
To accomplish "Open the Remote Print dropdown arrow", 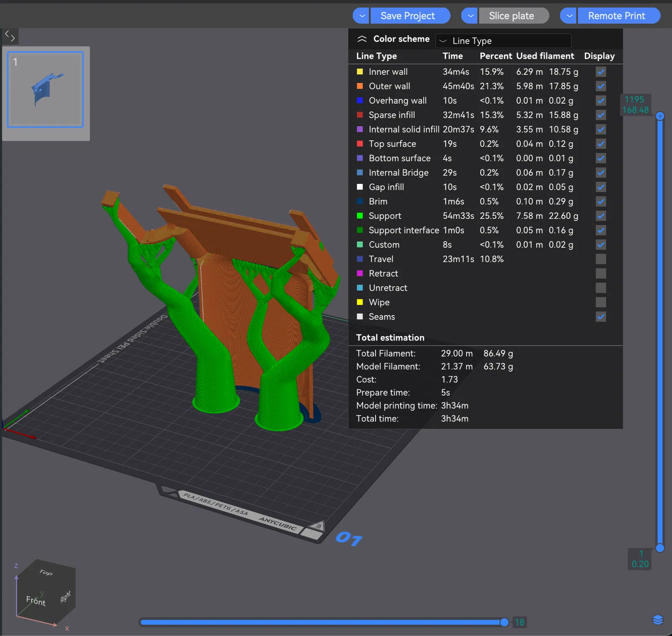I will pos(569,16).
